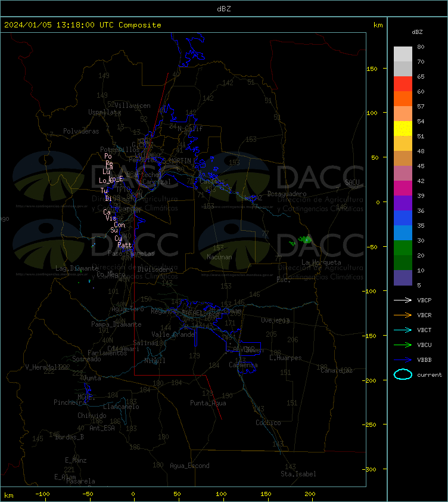The width and height of the screenshot is (448, 502).
Task: Click the Sta.Isabel label on map
Action: point(298,474)
